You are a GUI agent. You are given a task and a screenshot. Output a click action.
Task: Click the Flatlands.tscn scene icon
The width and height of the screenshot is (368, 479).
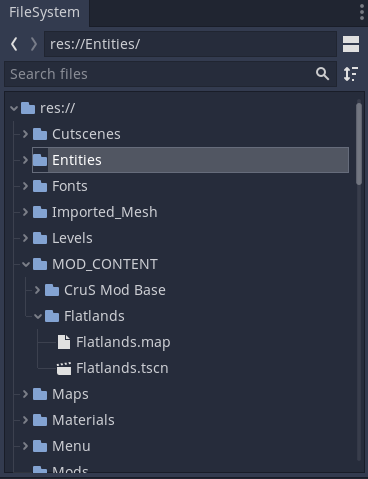(64, 368)
